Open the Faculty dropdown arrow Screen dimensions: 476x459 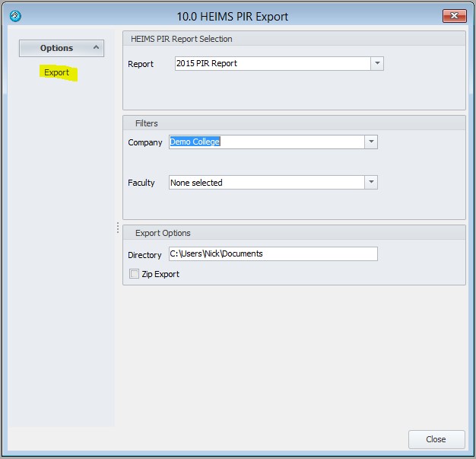point(371,183)
